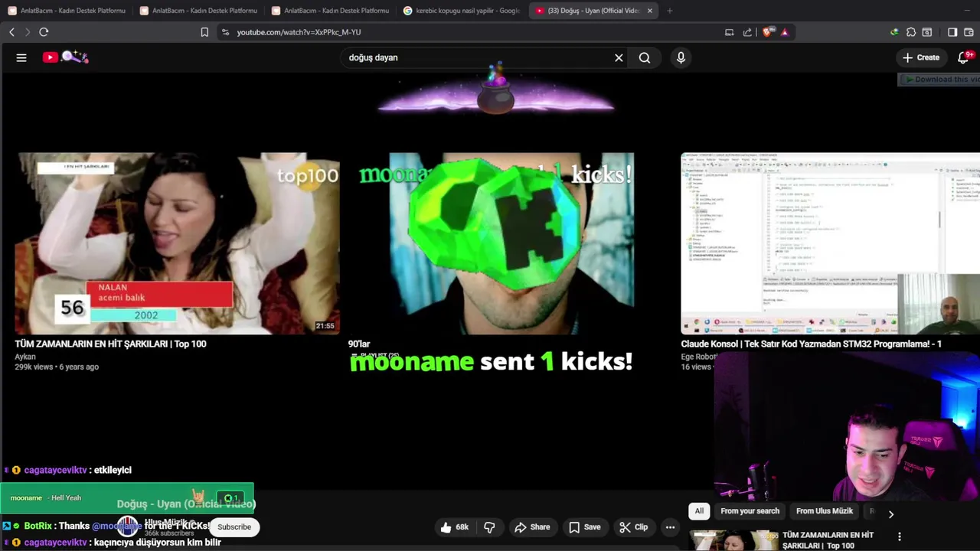This screenshot has width=980, height=551.
Task: Open the NALAN acemi balık Top 100 thumbnail
Action: click(177, 243)
